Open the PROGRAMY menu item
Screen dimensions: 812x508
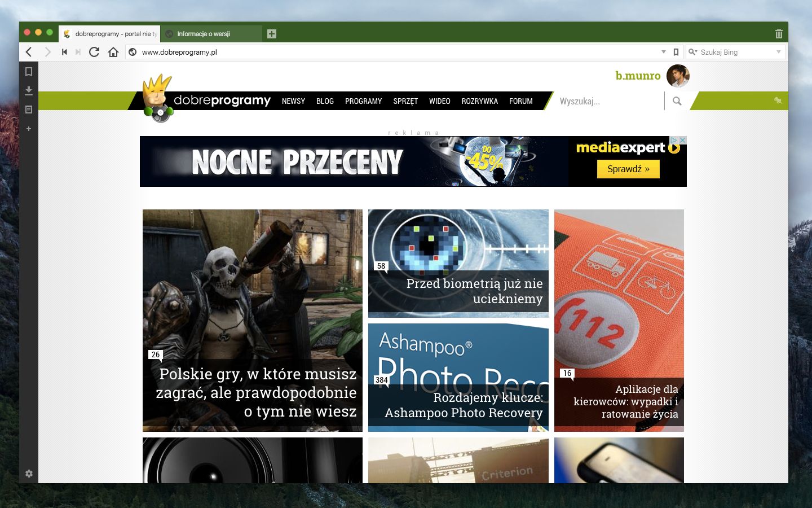coord(363,101)
